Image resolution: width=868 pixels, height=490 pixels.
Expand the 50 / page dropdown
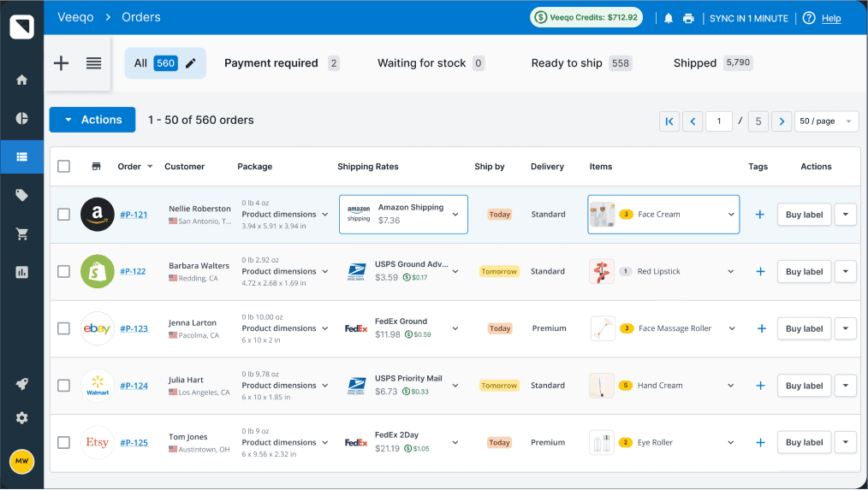pyautogui.click(x=826, y=121)
